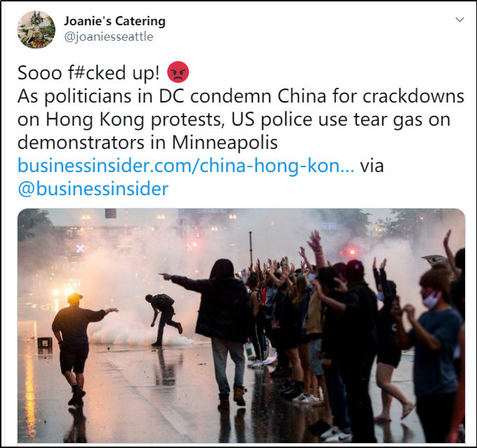Select the 'Sooo f#cked up!' text

[89, 73]
